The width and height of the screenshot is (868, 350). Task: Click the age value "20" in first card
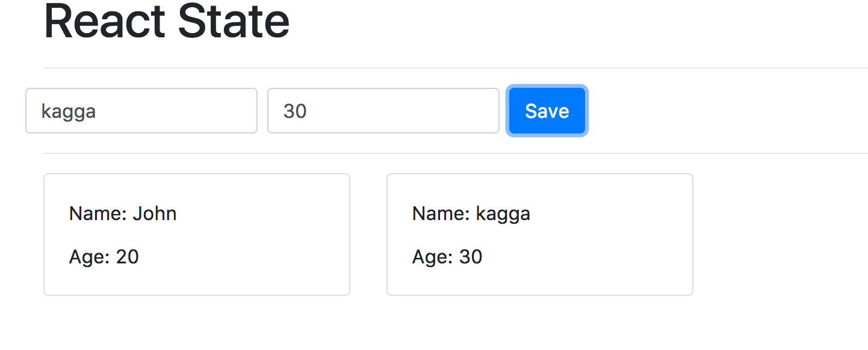pos(128,257)
